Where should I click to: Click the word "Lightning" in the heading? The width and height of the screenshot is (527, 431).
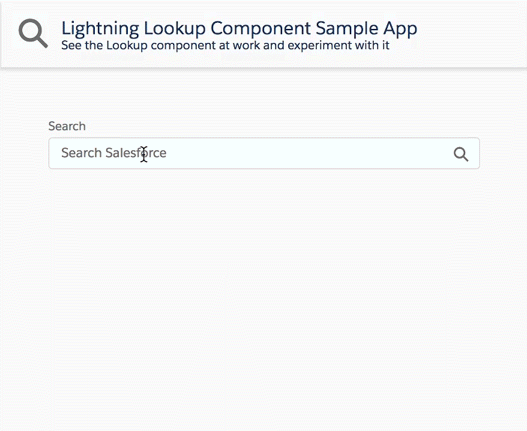[x=100, y=29]
